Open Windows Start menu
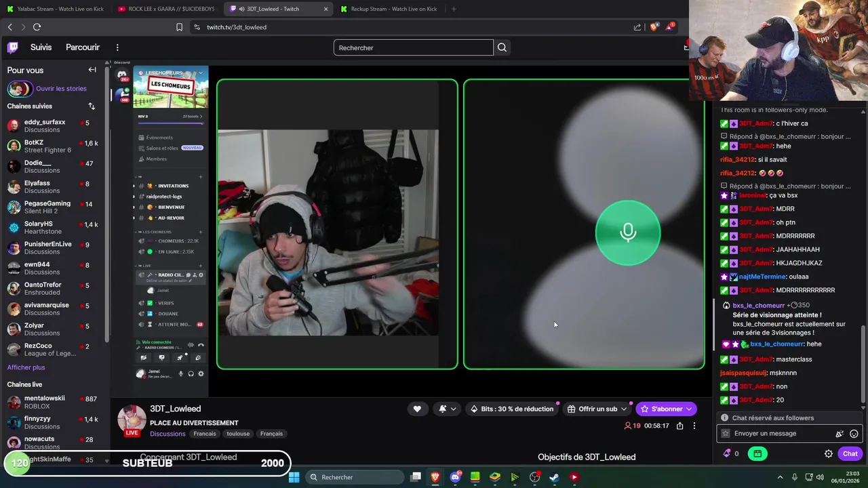868x488 pixels. (x=294, y=477)
